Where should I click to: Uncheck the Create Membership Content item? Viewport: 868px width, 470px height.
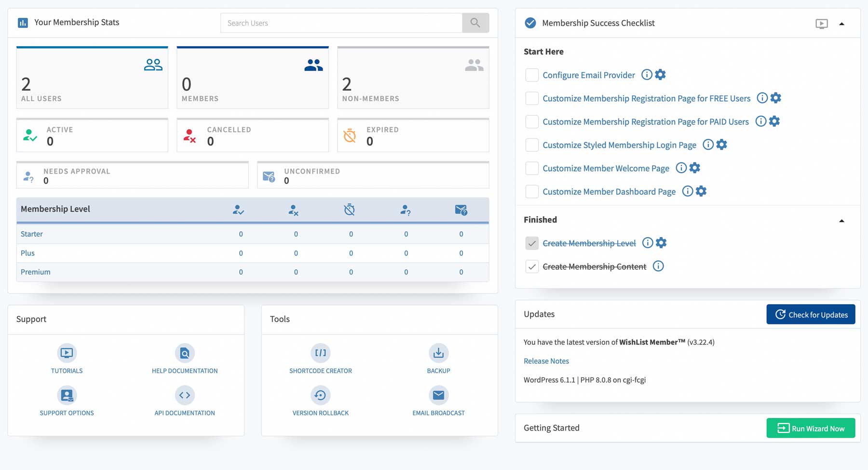(532, 266)
